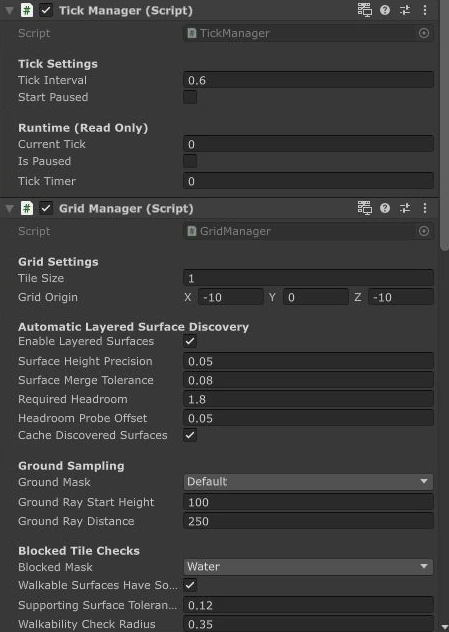Click the Required Headroom label
449x632 pixels.
[x=73, y=399]
